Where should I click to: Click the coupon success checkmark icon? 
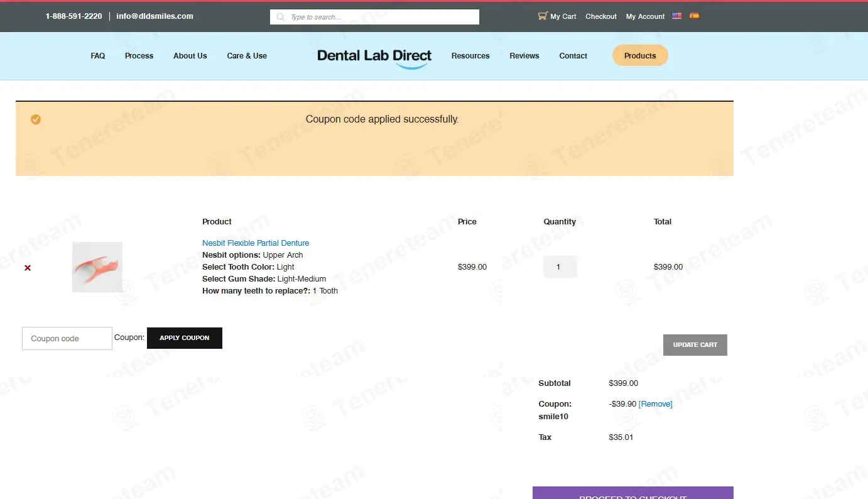(x=36, y=119)
